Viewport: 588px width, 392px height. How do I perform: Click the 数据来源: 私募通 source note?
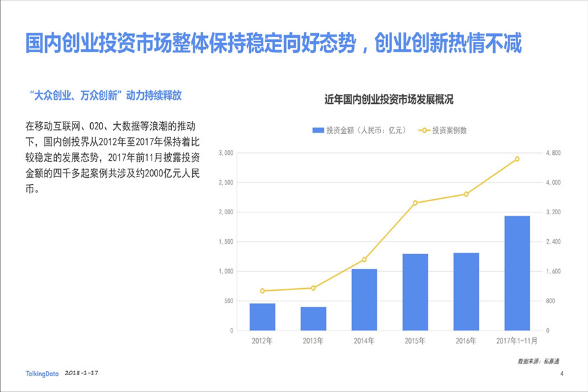pos(538,361)
